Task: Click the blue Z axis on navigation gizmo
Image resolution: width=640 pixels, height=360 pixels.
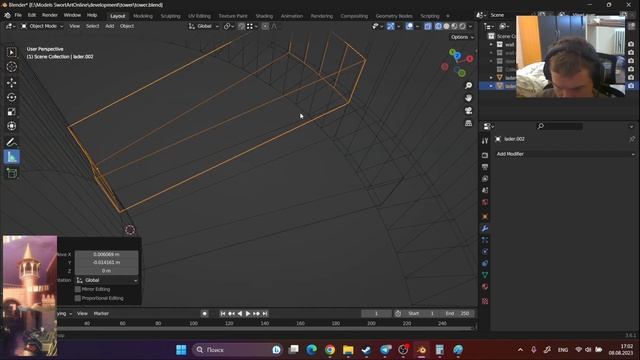Action: coord(457,56)
